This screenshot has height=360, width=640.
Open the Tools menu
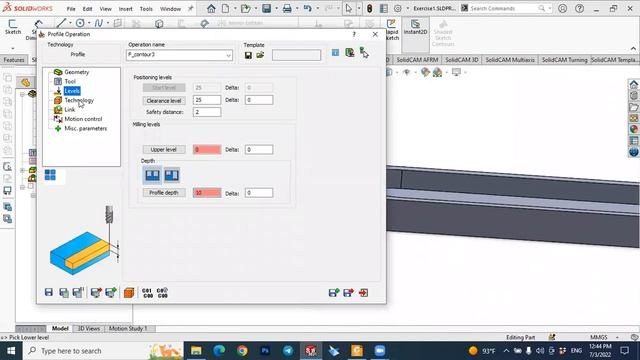(146, 9)
